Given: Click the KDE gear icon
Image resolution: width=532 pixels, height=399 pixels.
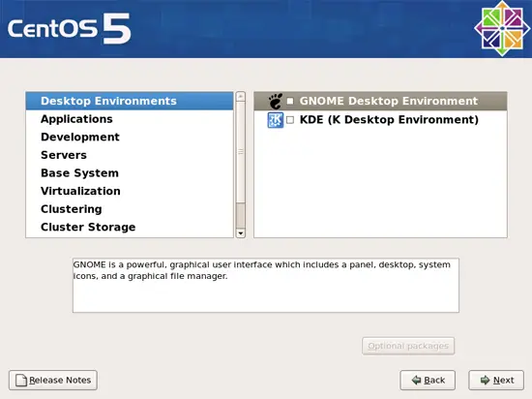Looking at the screenshot, I should point(275,120).
